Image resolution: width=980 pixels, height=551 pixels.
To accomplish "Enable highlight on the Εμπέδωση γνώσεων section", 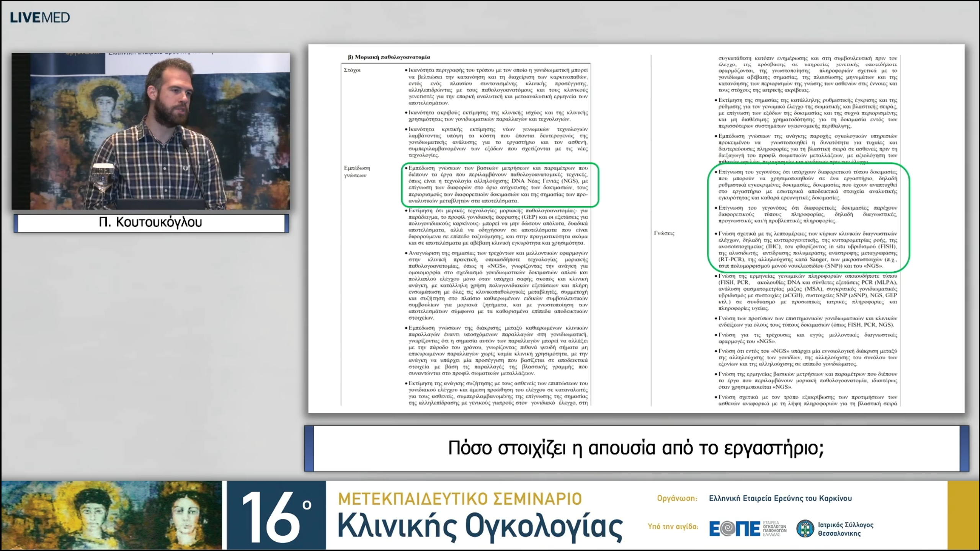I will coord(356,172).
